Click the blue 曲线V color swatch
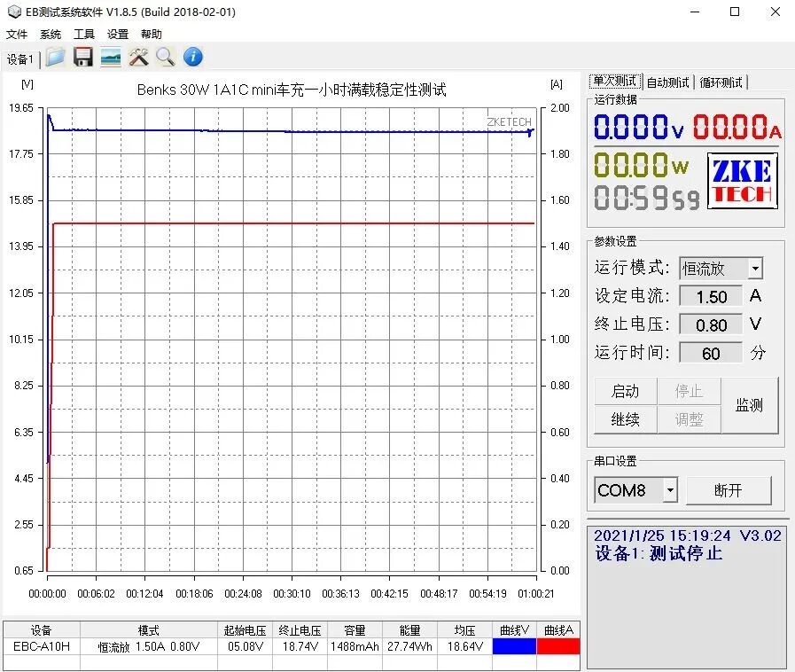Screen dimensions: 795x672 [x=514, y=646]
